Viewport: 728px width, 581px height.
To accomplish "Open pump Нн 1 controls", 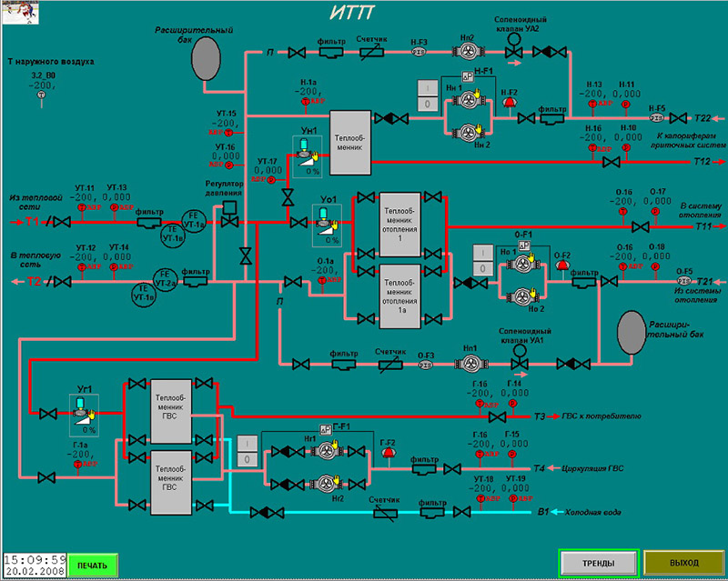I will click(x=469, y=100).
